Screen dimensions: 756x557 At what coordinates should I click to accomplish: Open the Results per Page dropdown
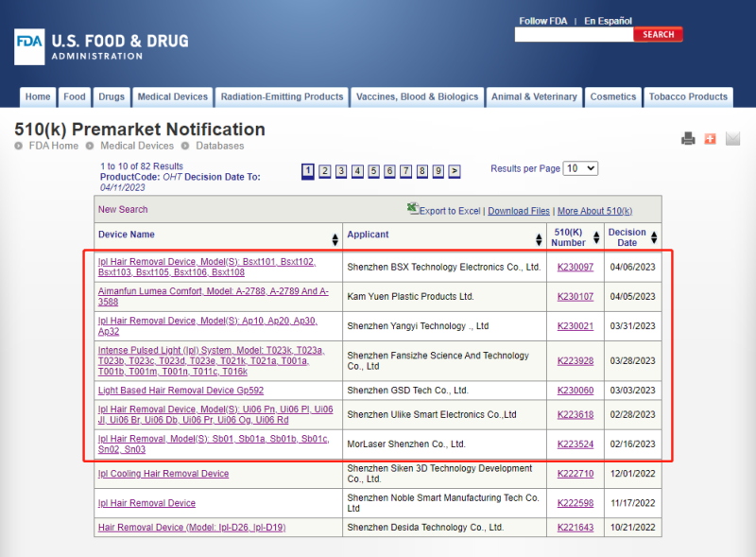click(x=580, y=168)
